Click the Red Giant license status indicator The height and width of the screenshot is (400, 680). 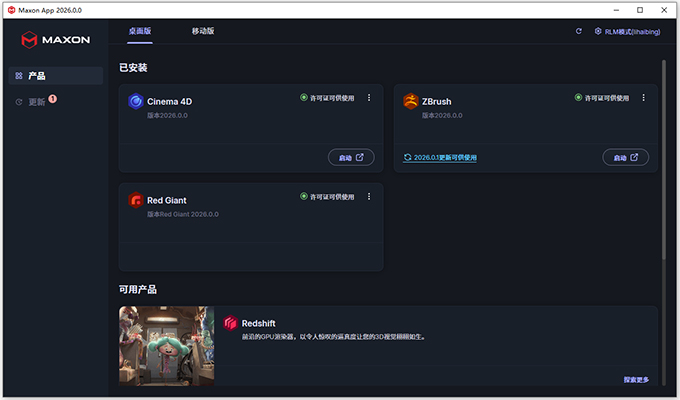pyautogui.click(x=327, y=197)
